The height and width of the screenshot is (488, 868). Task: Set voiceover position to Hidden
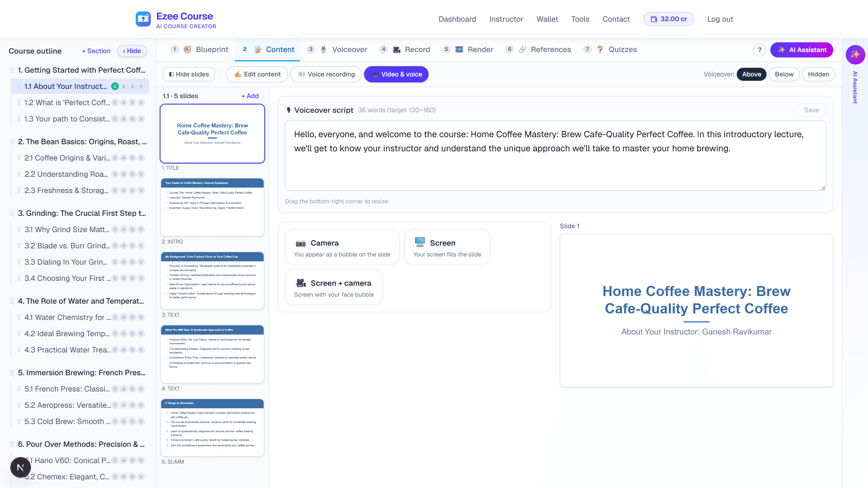(x=818, y=75)
